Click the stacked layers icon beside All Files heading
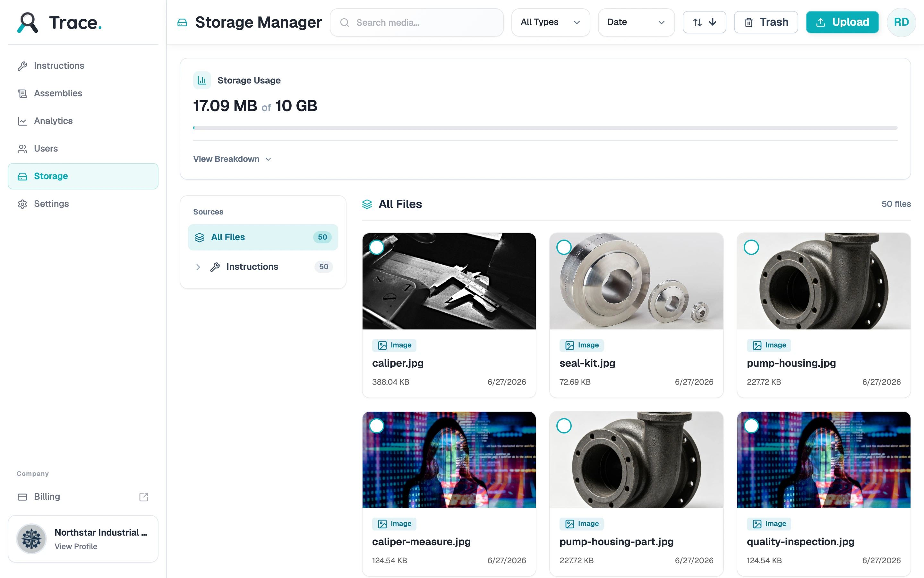 pos(367,204)
